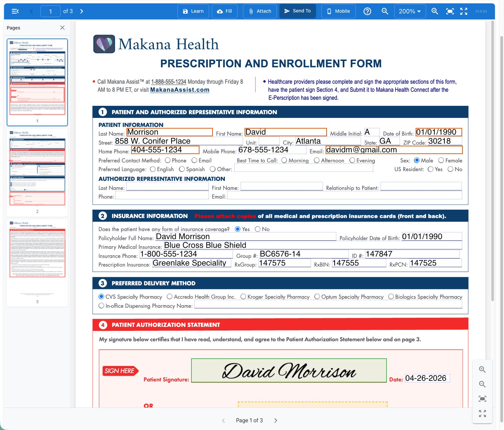Toggle fullscreen in the floating side panel

(482, 414)
